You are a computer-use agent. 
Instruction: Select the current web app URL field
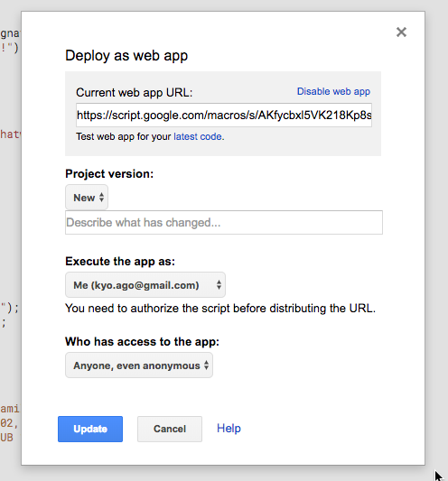224,115
